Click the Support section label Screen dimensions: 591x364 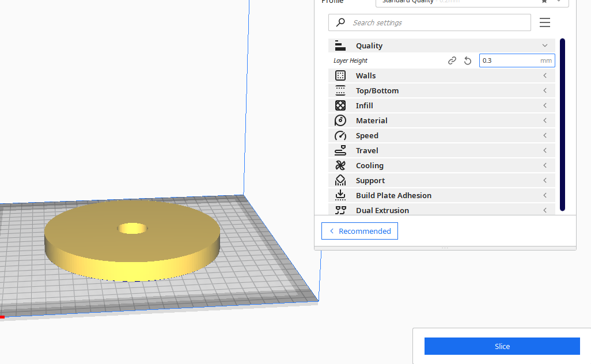(370, 181)
